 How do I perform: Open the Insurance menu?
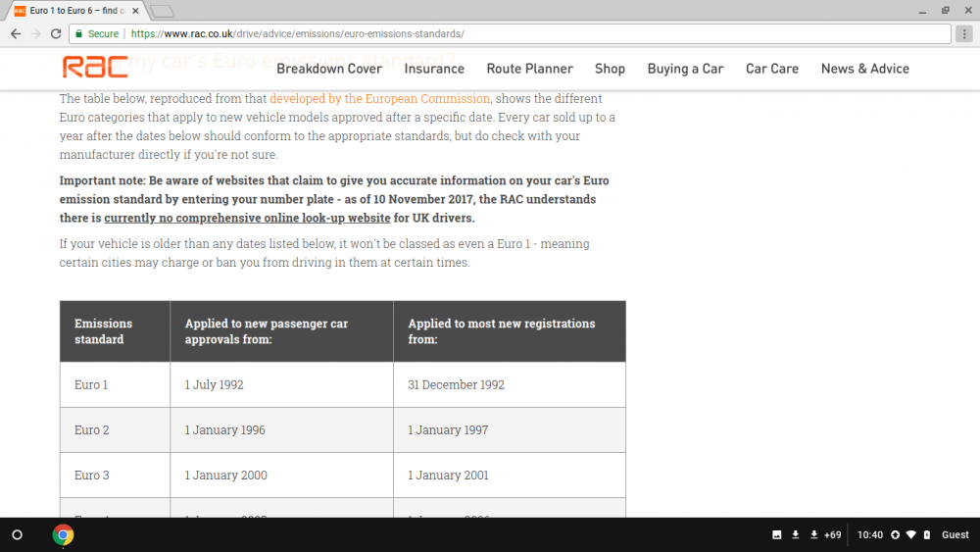point(434,69)
